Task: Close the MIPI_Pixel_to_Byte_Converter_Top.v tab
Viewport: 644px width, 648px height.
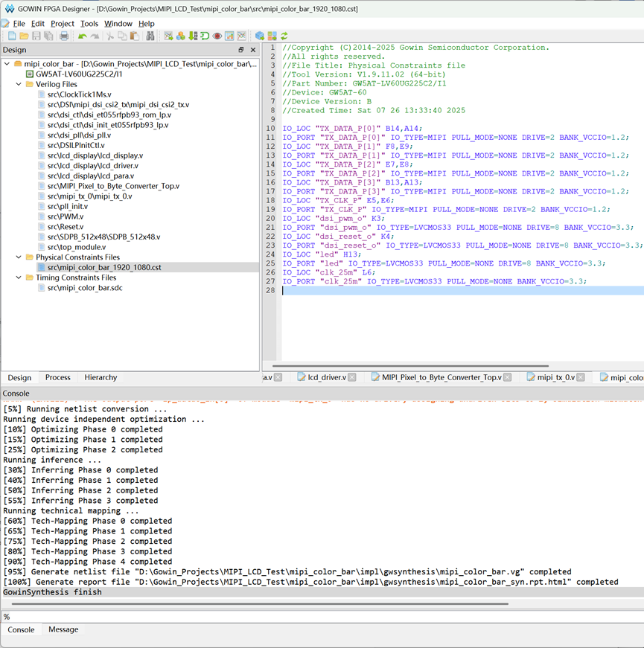Action: point(508,377)
